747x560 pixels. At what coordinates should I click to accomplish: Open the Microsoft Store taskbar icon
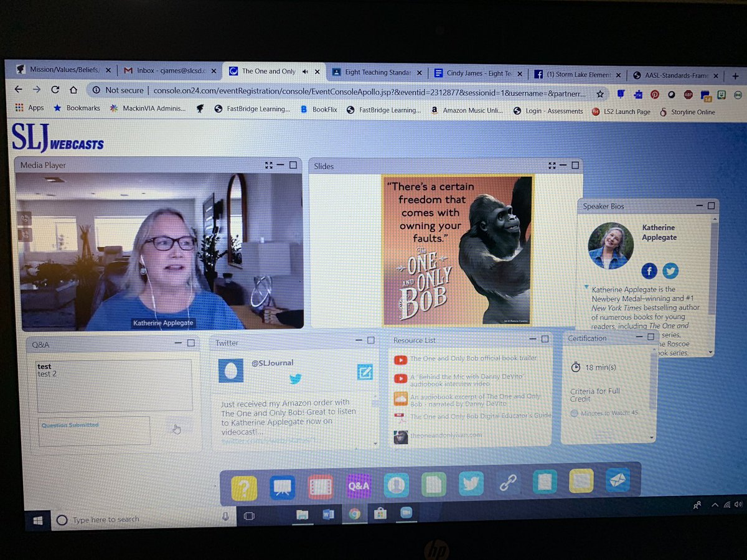380,513
